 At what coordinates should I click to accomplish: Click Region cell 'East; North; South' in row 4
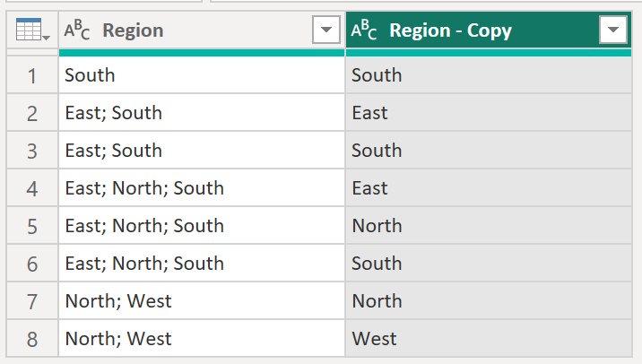pos(202,188)
